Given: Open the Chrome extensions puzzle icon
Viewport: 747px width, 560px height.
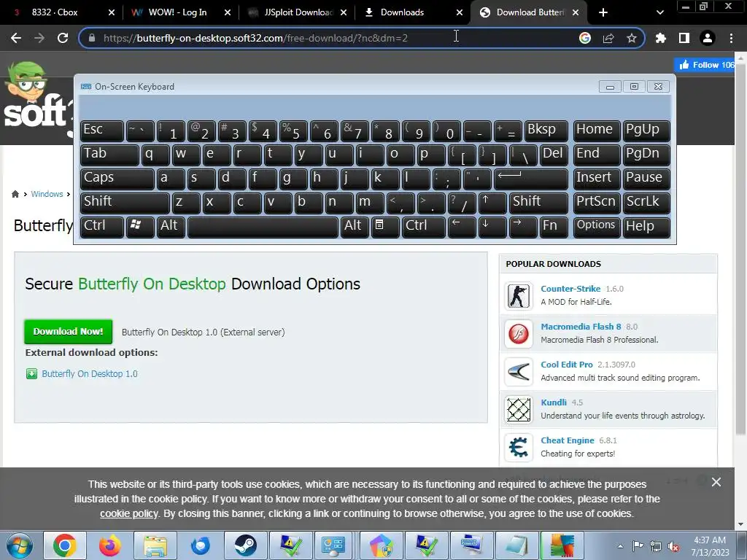Looking at the screenshot, I should click(x=660, y=38).
